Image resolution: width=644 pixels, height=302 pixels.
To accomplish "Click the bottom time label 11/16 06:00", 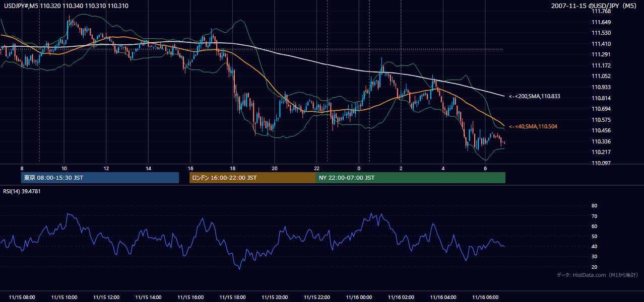I will (485, 297).
